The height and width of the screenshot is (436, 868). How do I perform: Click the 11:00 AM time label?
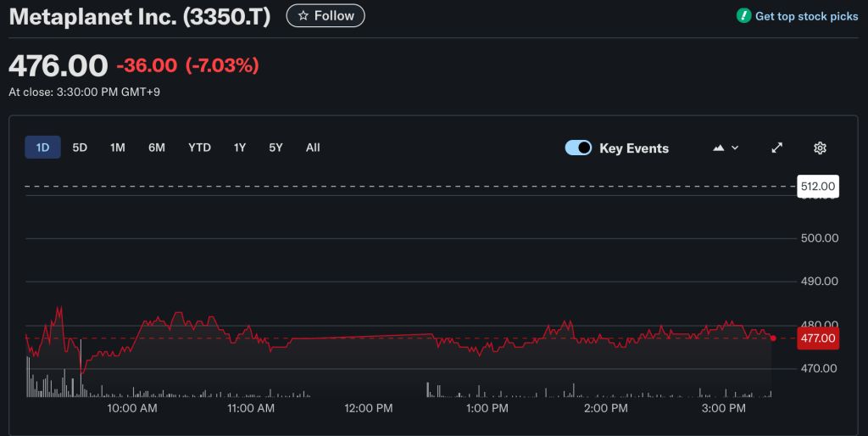click(x=251, y=408)
